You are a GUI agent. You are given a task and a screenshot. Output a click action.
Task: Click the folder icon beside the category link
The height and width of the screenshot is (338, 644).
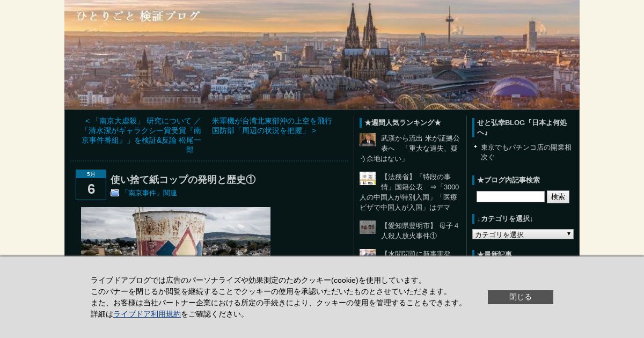115,193
